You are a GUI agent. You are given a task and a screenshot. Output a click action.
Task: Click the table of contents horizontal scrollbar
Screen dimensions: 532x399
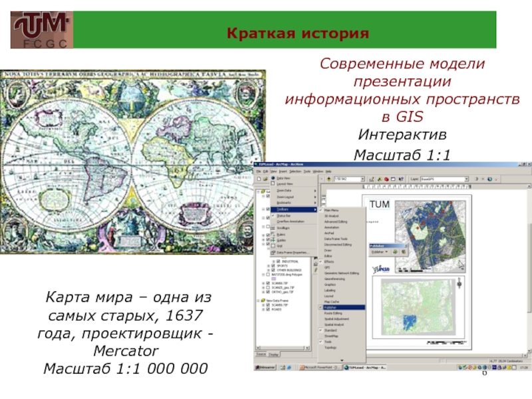[283, 348]
